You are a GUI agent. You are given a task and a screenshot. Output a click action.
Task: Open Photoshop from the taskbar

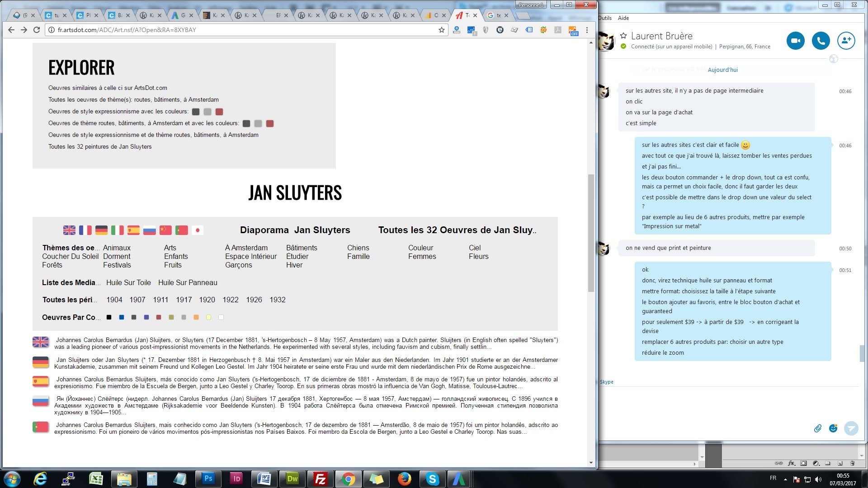coord(208,479)
